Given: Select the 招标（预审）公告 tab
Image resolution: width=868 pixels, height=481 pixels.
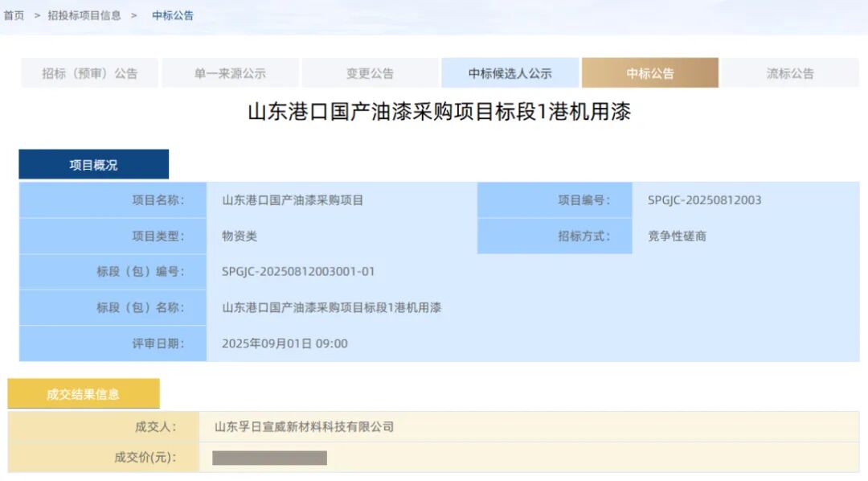Looking at the screenshot, I should [x=88, y=72].
